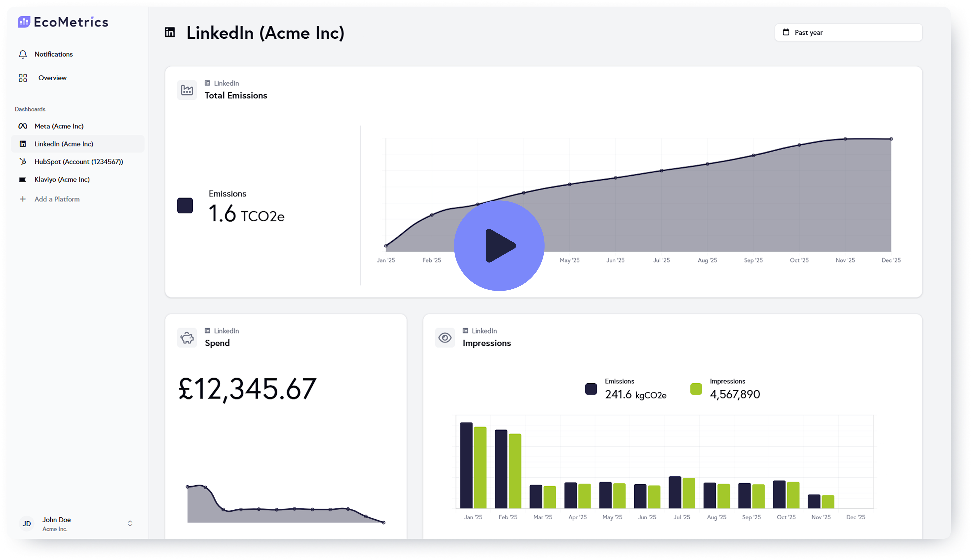Click the dark Emissions swatch in Total Emissions
The width and height of the screenshot is (972, 560).
point(185,205)
